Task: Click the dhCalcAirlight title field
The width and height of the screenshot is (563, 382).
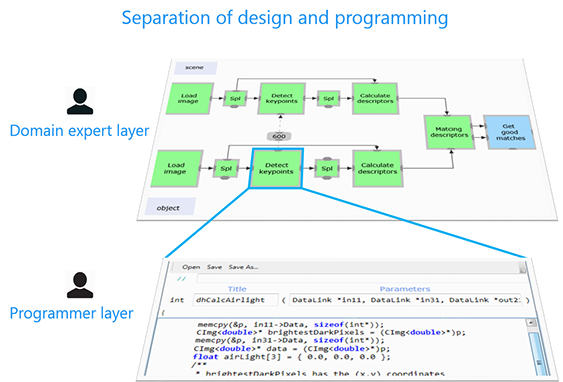Action: [236, 300]
